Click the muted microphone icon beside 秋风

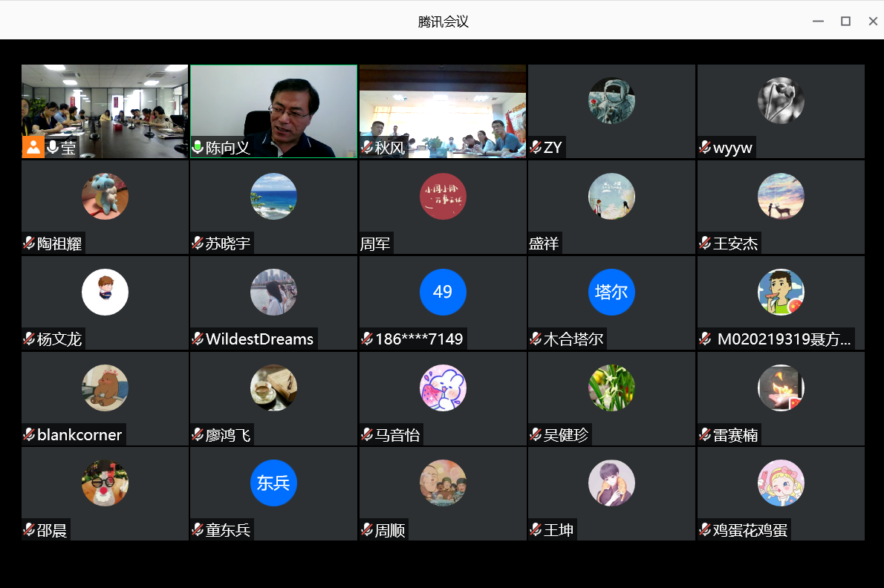tap(366, 148)
